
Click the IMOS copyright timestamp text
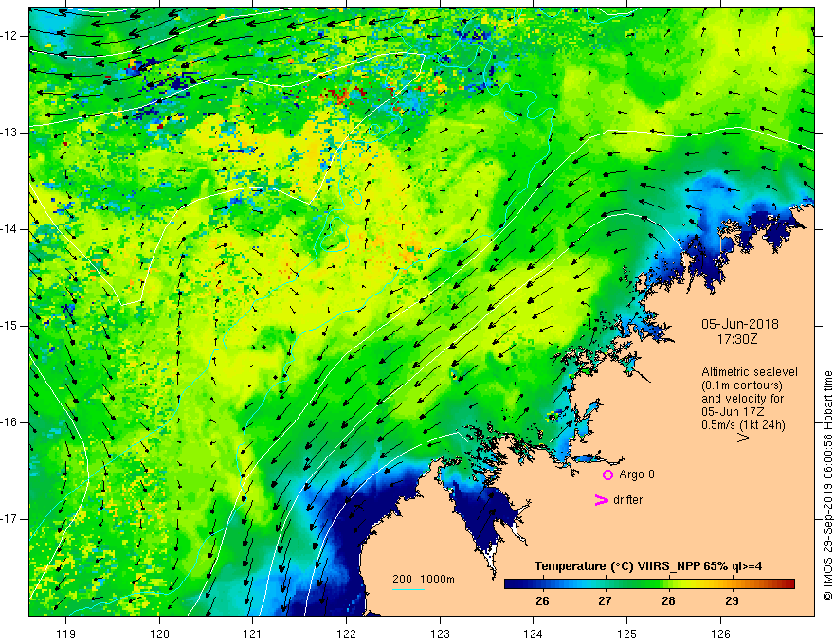[x=827, y=486]
